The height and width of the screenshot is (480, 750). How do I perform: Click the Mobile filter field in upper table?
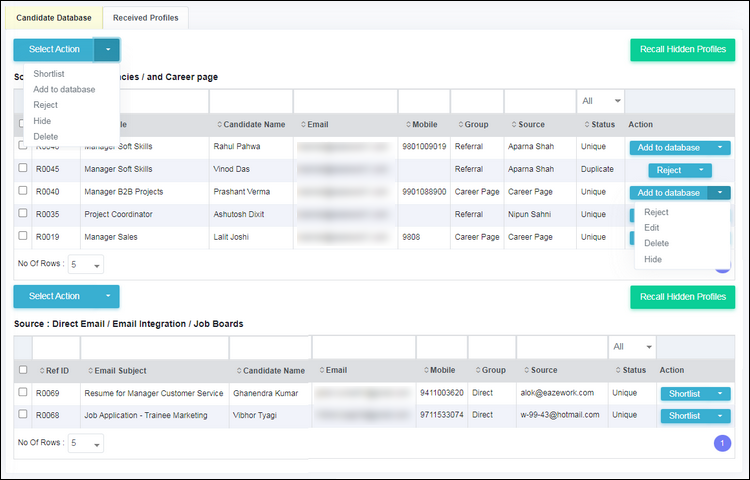[424, 101]
